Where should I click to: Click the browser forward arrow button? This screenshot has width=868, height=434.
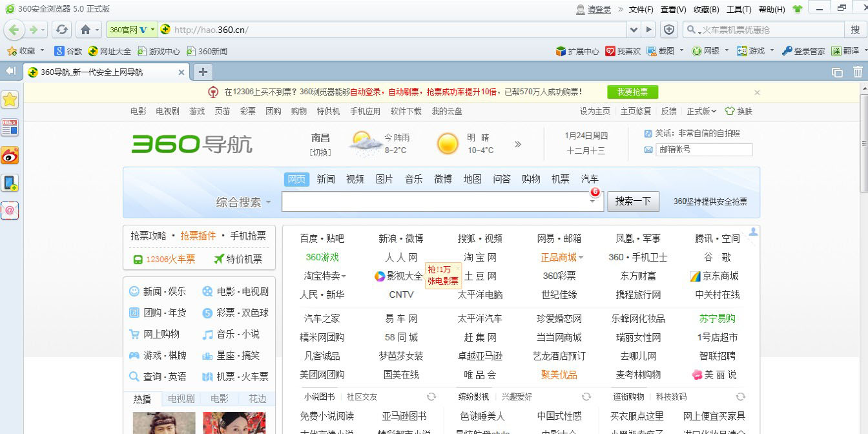34,30
